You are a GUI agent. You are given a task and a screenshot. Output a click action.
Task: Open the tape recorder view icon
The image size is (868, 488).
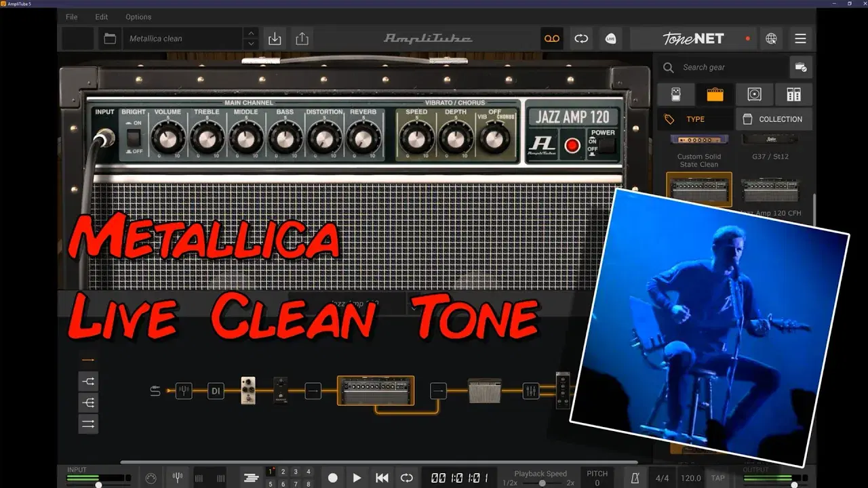tap(552, 39)
